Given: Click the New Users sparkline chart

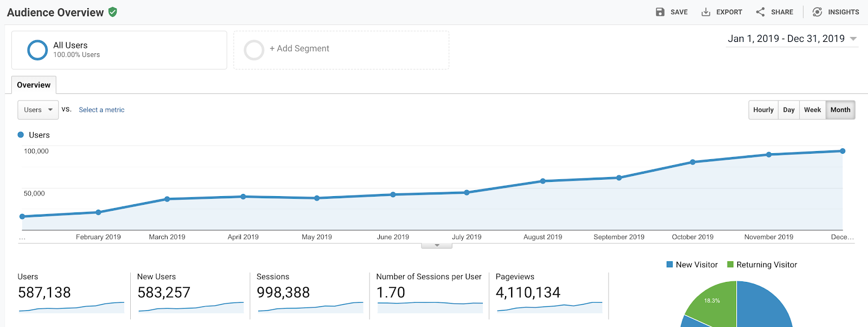Looking at the screenshot, I should [x=191, y=307].
